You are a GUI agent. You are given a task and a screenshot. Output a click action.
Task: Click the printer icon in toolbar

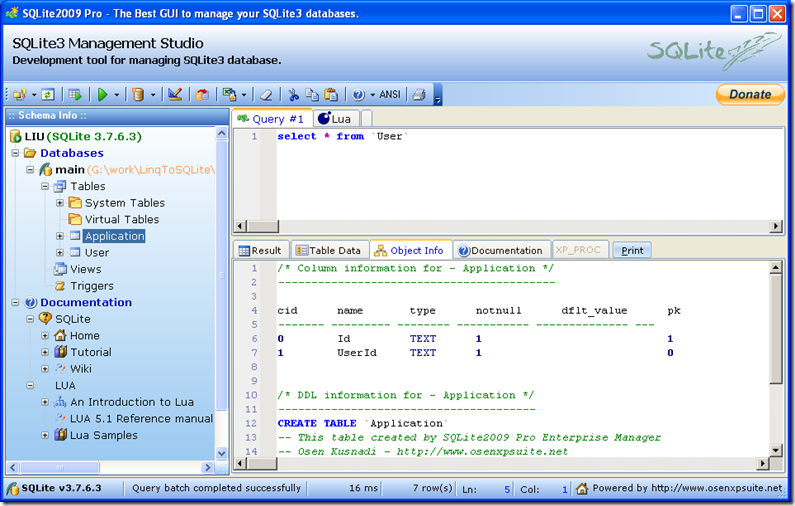pos(420,95)
